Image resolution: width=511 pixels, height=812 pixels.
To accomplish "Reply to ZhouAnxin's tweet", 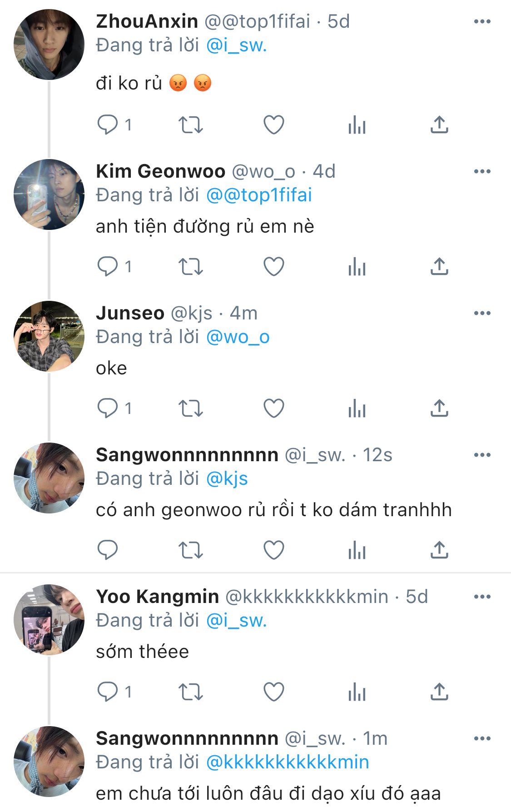I will 108,125.
